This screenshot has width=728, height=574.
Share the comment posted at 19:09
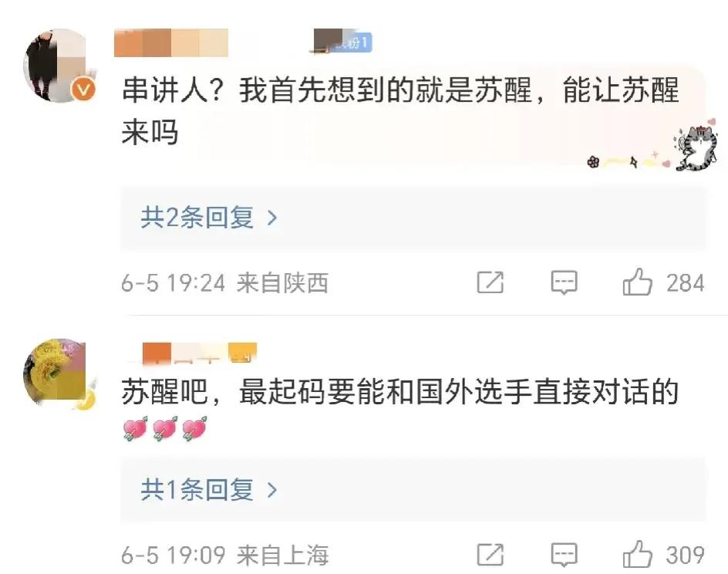[490, 555]
